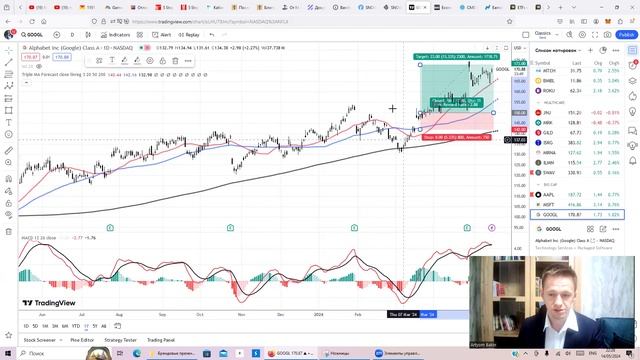Click the undo arrow

click(x=211, y=35)
